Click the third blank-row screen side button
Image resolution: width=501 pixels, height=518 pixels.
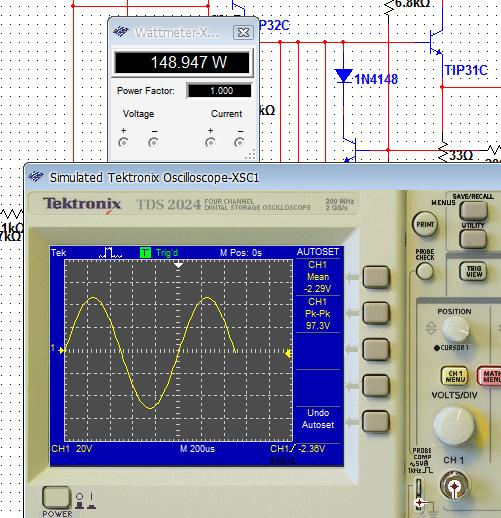pos(376,349)
